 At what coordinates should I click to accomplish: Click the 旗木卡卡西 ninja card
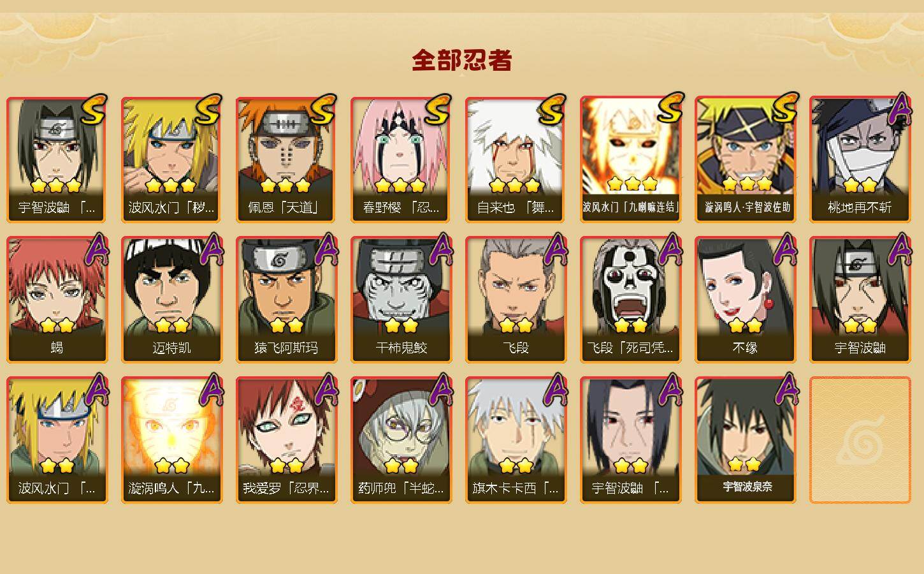coord(516,440)
